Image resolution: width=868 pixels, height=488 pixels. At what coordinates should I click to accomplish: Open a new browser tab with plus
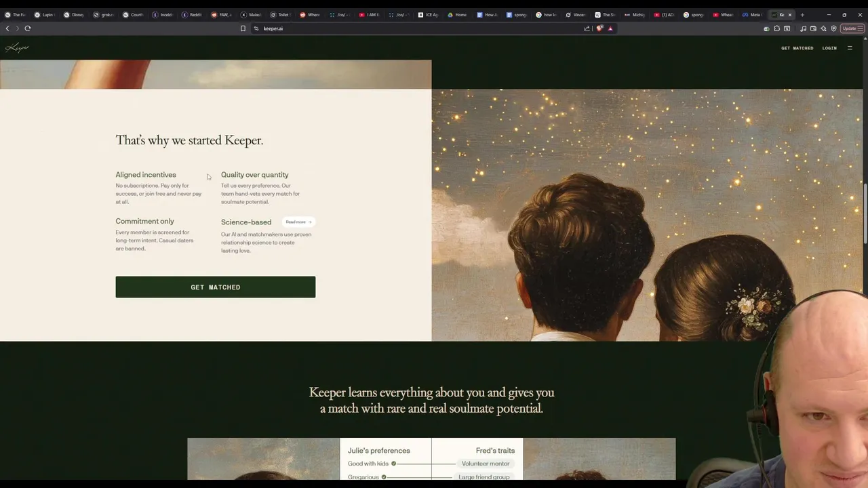pyautogui.click(x=802, y=14)
